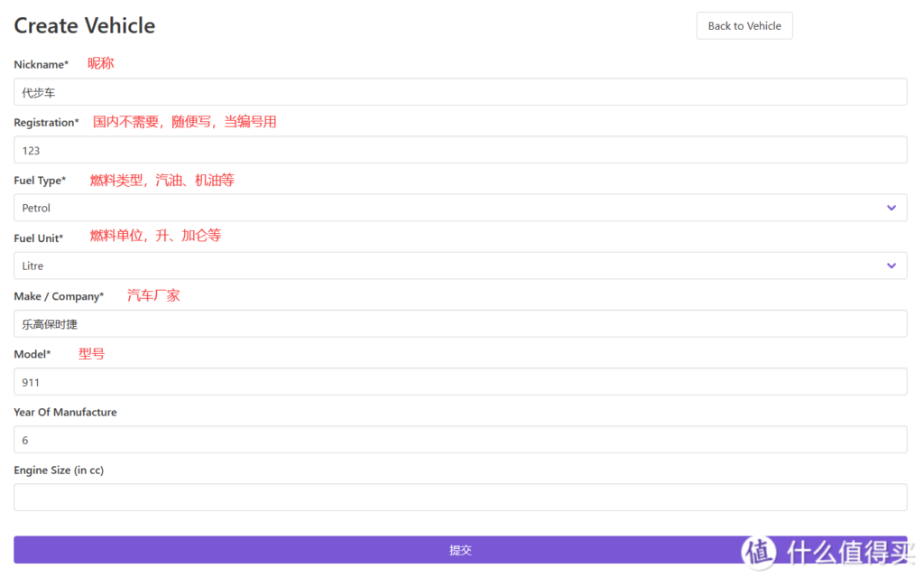924x578 pixels.
Task: Click the Model field containing 911
Action: [460, 381]
